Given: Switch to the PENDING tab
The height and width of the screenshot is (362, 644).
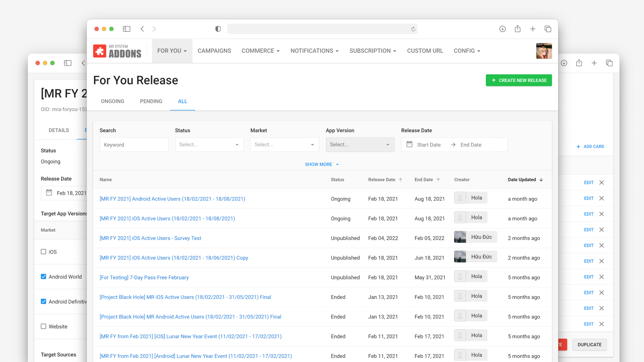Looking at the screenshot, I should click(x=151, y=101).
